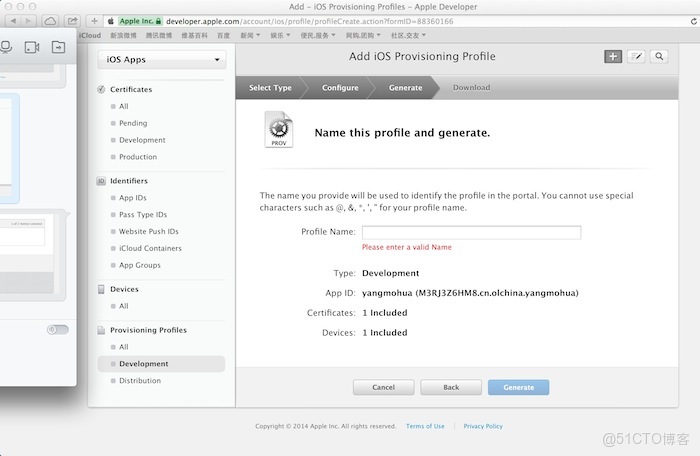Open the 社区.交友 bookmarks folder dropdown

click(x=408, y=35)
